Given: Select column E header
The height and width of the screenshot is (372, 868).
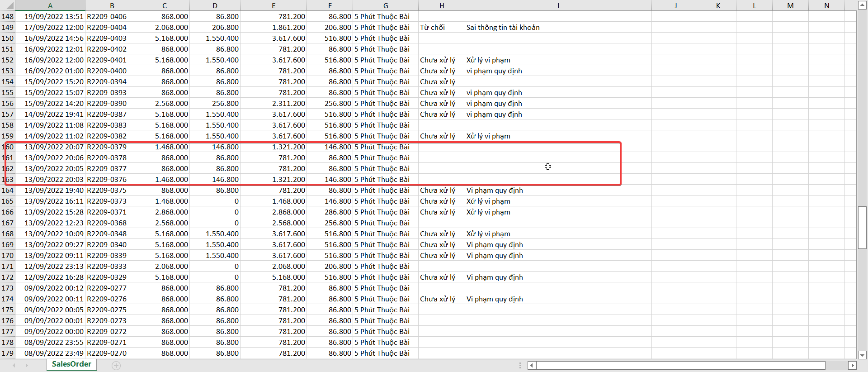Looking at the screenshot, I should coord(274,5).
